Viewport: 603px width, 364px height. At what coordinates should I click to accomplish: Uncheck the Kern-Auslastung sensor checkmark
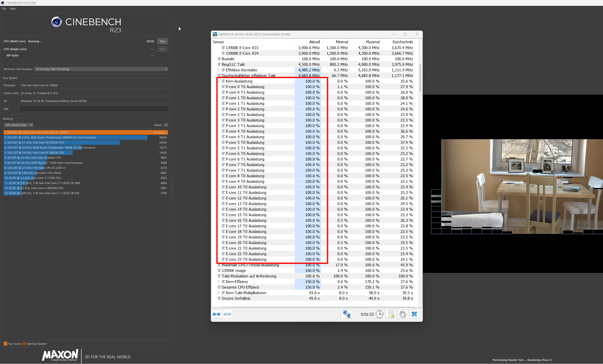tap(219, 81)
